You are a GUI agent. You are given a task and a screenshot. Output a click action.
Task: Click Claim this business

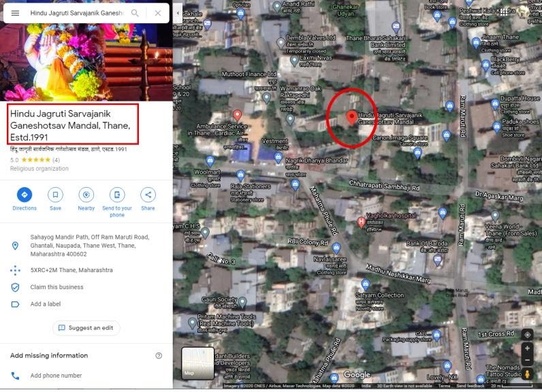(x=57, y=287)
